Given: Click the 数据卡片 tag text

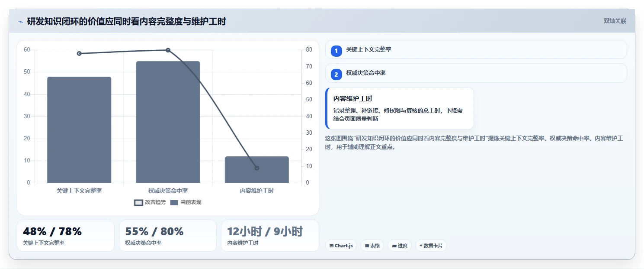Looking at the screenshot, I should [433, 246].
